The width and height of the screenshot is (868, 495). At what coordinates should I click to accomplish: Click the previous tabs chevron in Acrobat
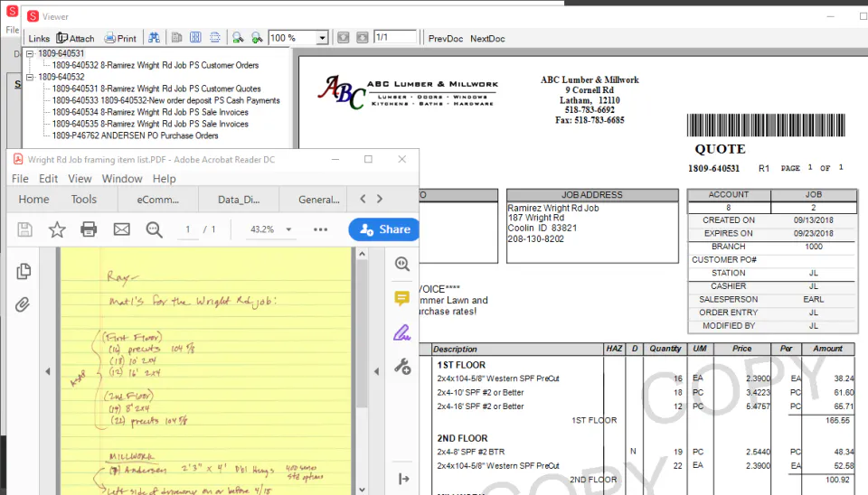(x=363, y=199)
